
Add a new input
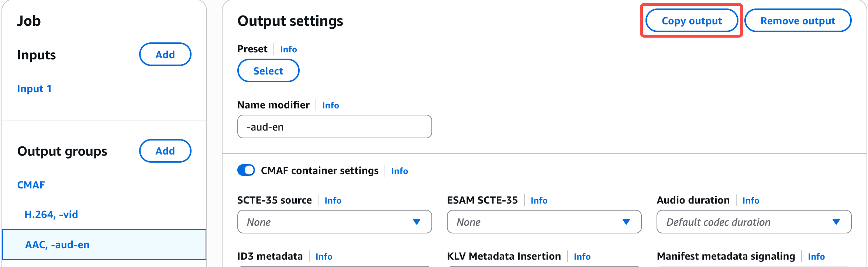pos(165,55)
